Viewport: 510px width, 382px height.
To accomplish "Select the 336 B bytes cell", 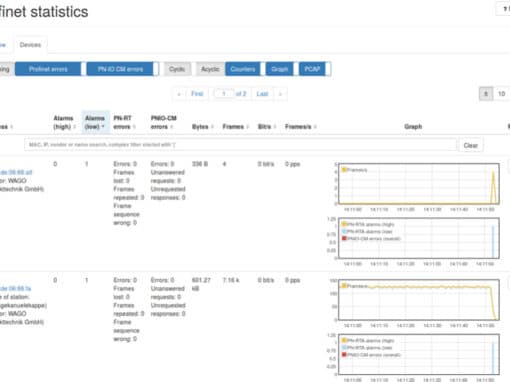I will [200, 164].
